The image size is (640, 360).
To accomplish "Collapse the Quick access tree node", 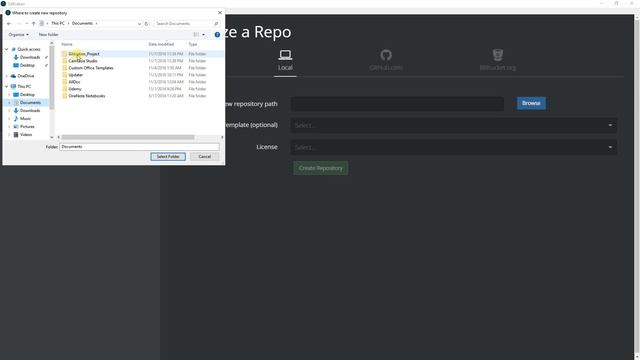I will tap(7, 49).
